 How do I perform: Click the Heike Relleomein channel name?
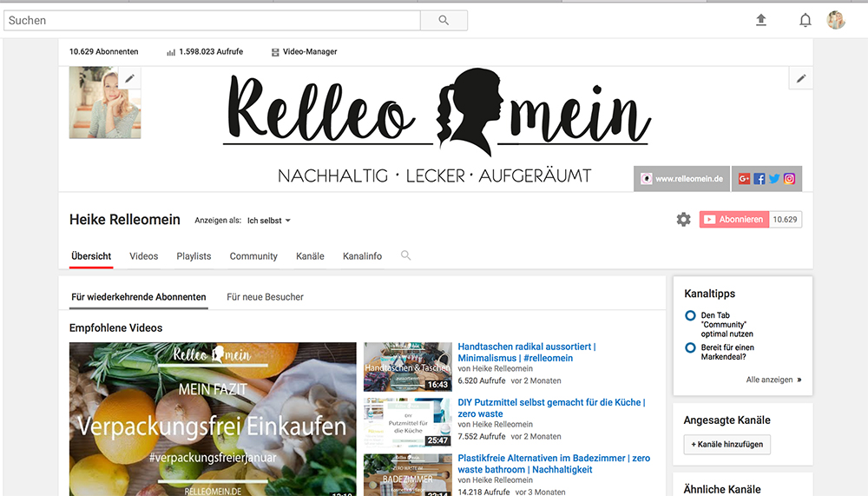click(x=124, y=220)
